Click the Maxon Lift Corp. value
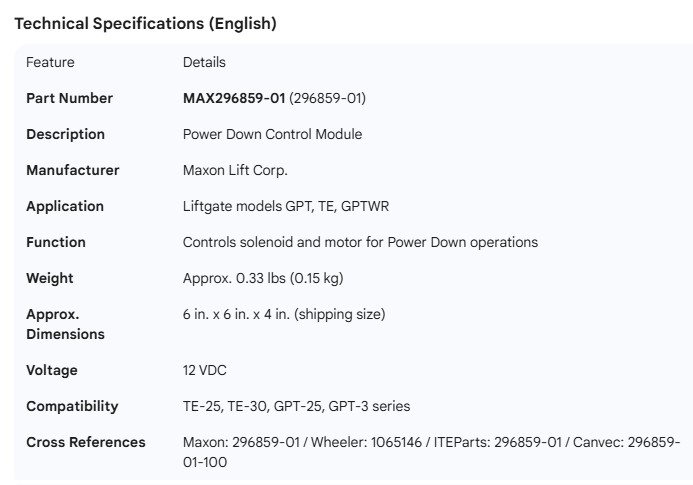The width and height of the screenshot is (693, 485). tap(235, 170)
